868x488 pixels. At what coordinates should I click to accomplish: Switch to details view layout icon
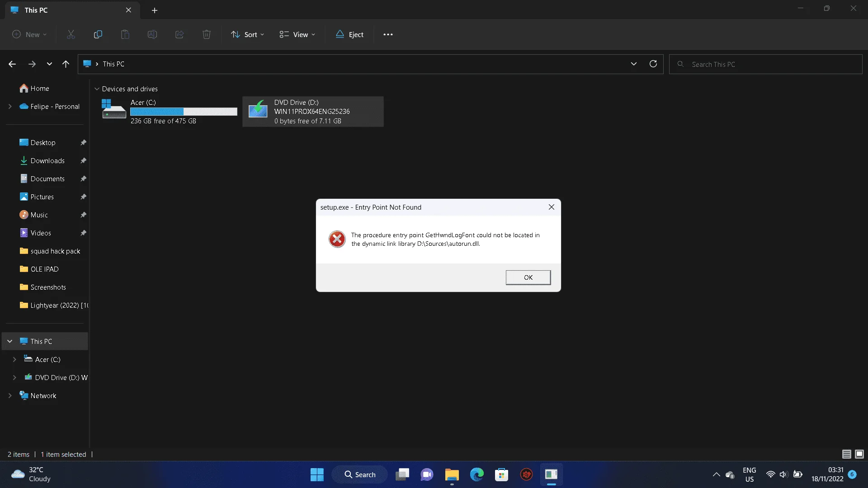[846, 454]
